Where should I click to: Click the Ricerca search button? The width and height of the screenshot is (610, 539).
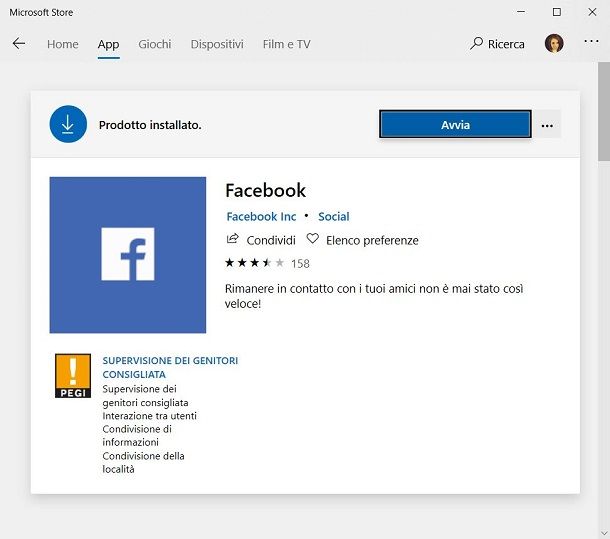click(x=497, y=44)
